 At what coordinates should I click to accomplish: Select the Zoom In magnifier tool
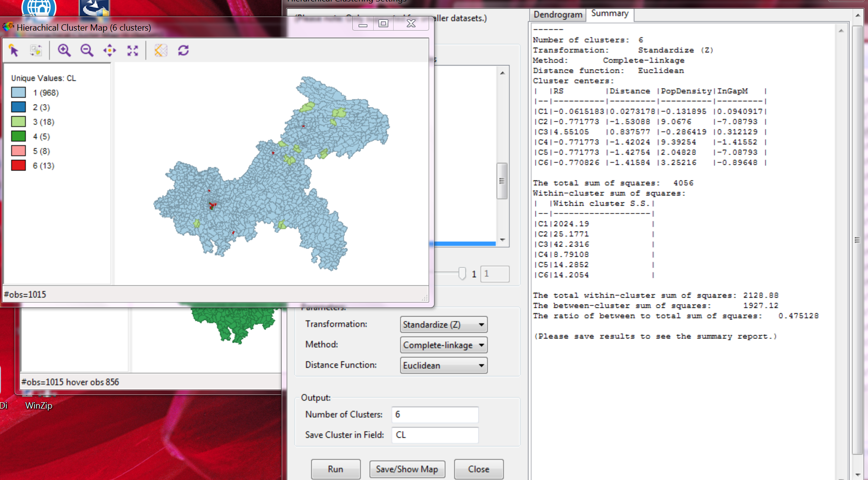click(x=65, y=50)
